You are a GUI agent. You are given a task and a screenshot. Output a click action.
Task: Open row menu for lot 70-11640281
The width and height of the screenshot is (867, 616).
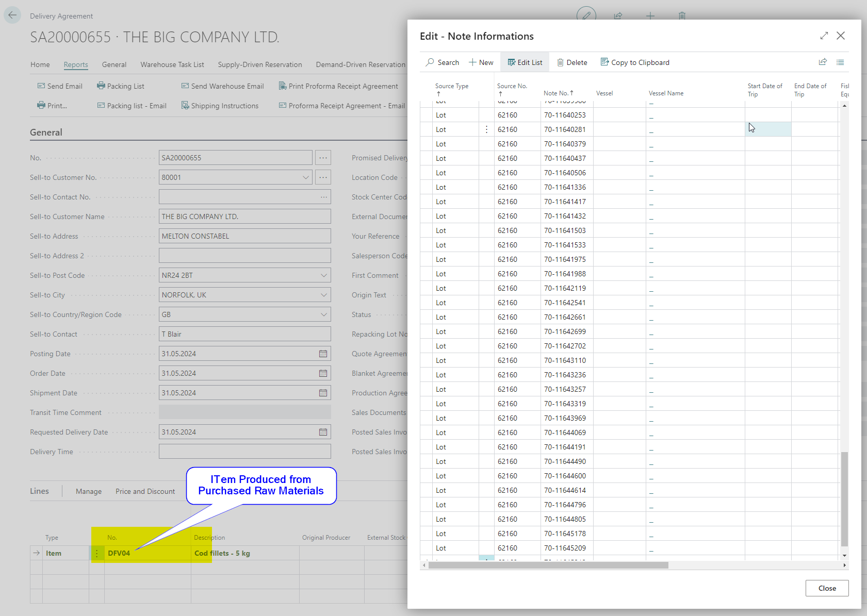click(486, 129)
